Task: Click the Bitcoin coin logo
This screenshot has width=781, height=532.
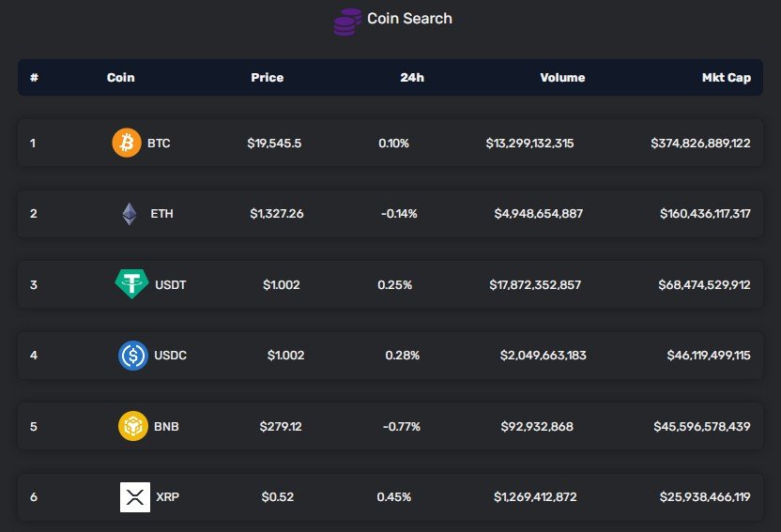Action: (x=127, y=143)
